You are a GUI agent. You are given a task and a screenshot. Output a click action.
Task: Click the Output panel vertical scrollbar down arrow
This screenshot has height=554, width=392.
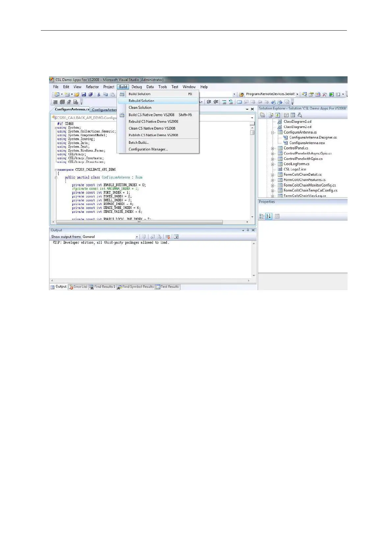coord(254,276)
